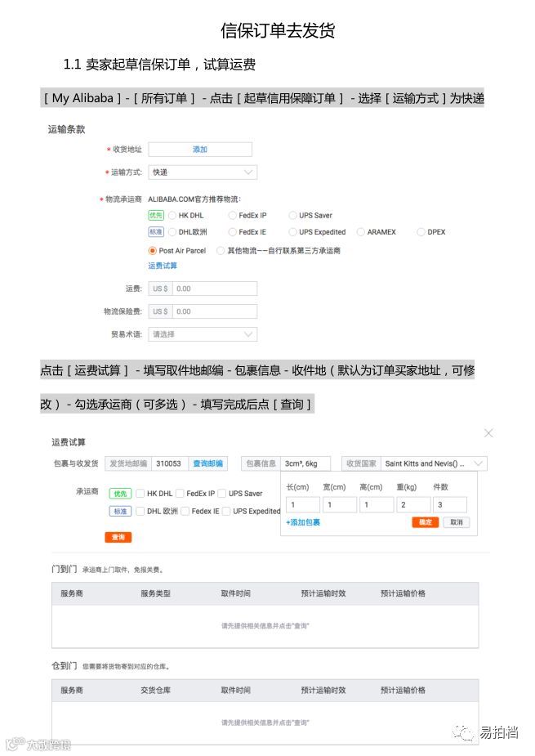This screenshot has width=535, height=756.
Task: Pick the ARAMEX carrier radio button
Action: click(360, 232)
